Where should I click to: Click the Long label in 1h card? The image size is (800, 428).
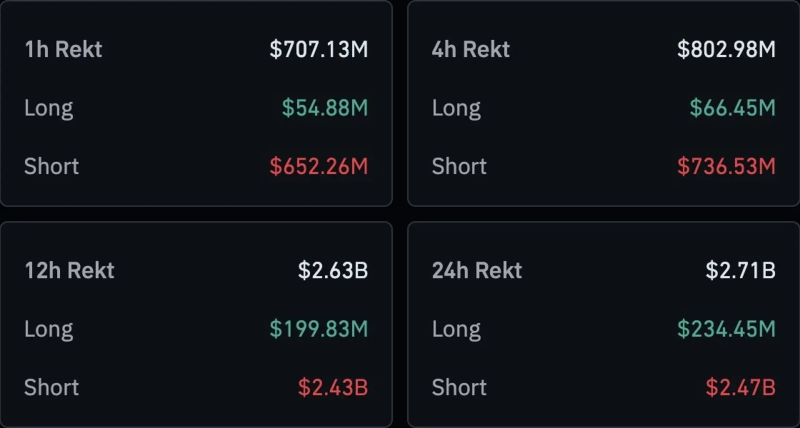[49, 109]
